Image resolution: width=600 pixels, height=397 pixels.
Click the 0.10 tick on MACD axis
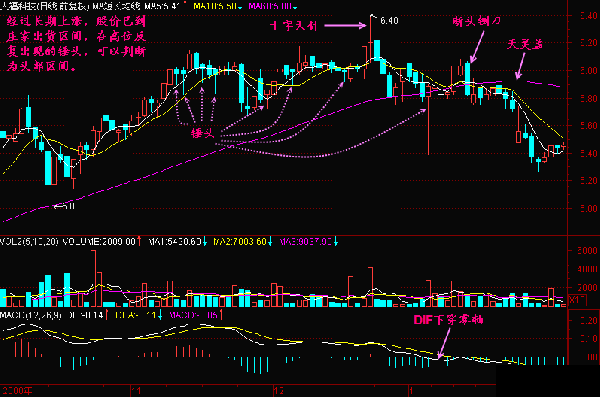point(589,338)
